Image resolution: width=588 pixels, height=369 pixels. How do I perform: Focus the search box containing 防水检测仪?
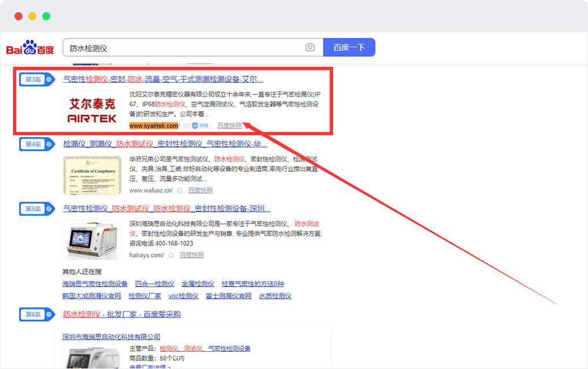193,47
